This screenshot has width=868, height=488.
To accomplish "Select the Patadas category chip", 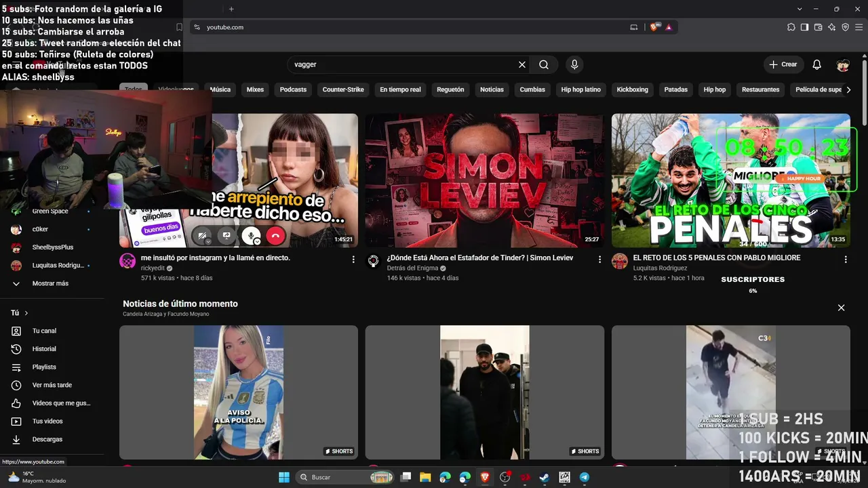I will (x=676, y=89).
